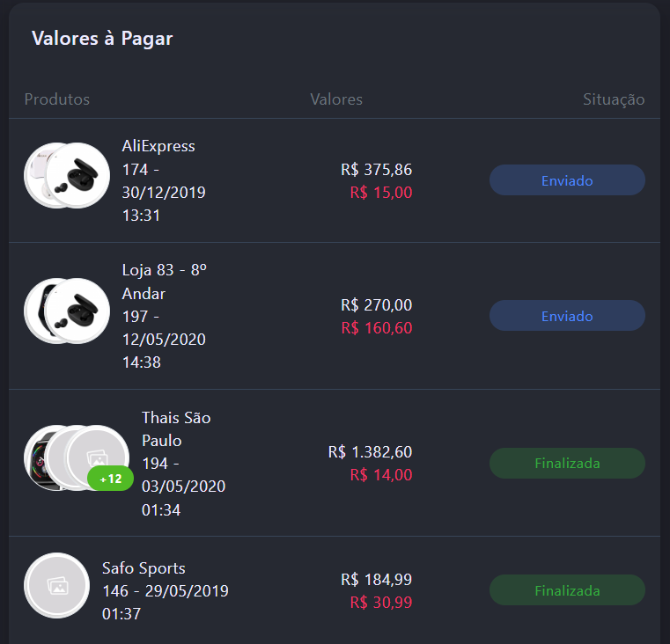The height and width of the screenshot is (644, 670).
Task: Click the black earbuds thumbnail in AliExpress row
Action: tap(77, 175)
